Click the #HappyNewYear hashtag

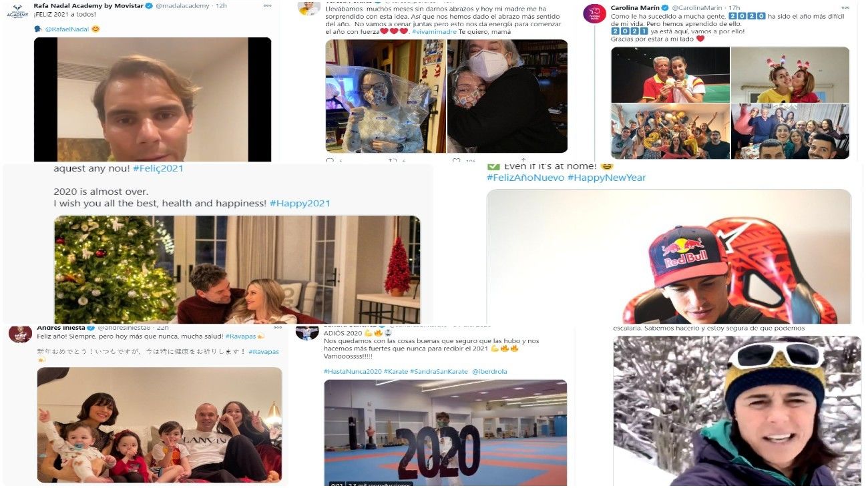pyautogui.click(x=607, y=178)
